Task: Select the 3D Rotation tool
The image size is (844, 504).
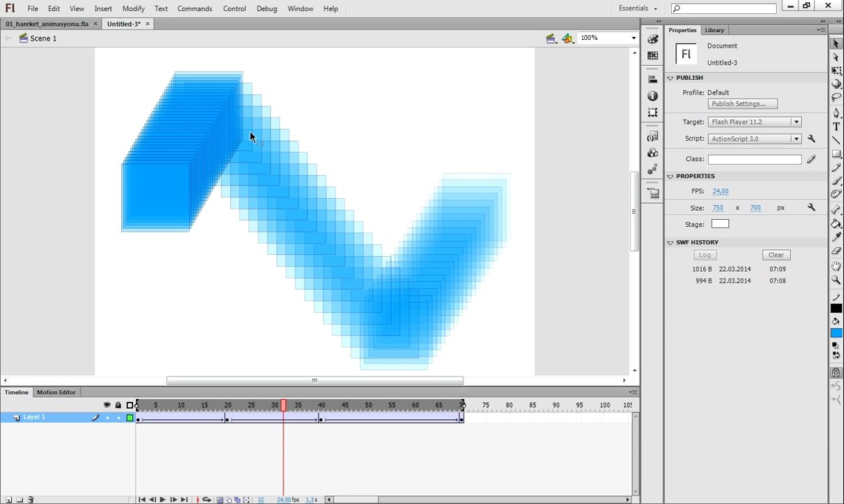Action: 836,84
